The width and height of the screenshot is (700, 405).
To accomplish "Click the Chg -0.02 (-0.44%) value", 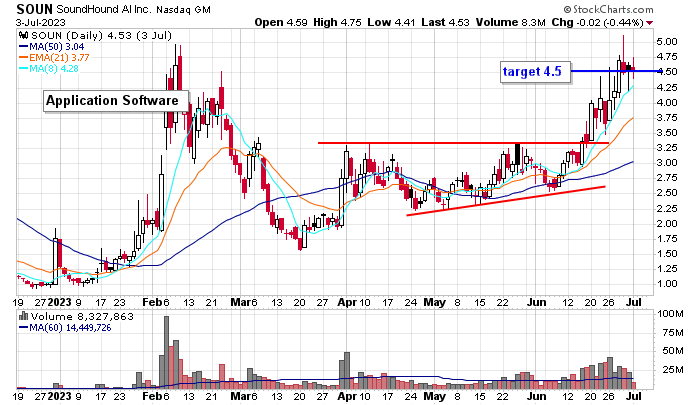I will (598, 22).
